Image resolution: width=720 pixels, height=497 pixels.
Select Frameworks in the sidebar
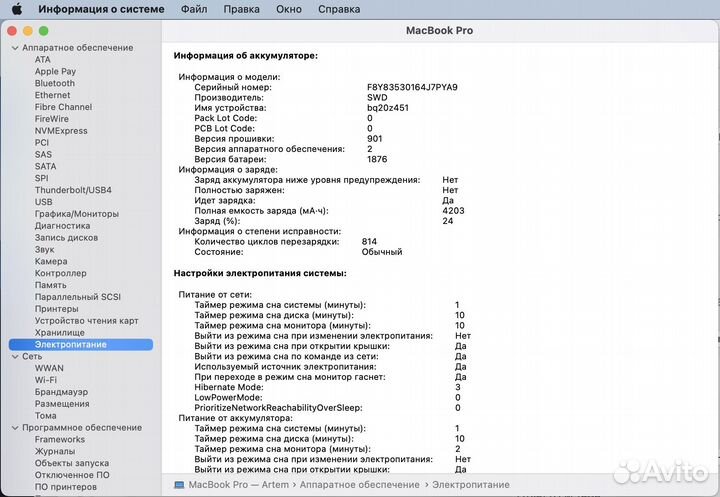(x=60, y=440)
